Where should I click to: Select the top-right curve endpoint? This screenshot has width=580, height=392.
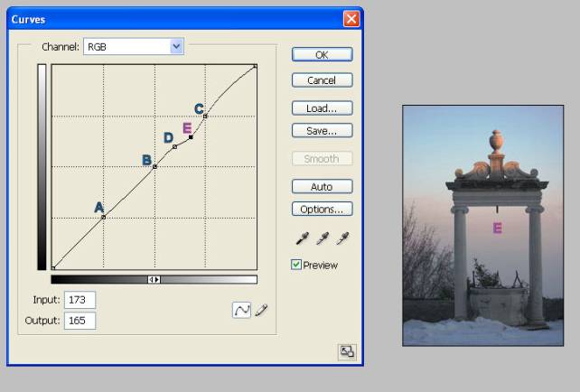(255, 67)
